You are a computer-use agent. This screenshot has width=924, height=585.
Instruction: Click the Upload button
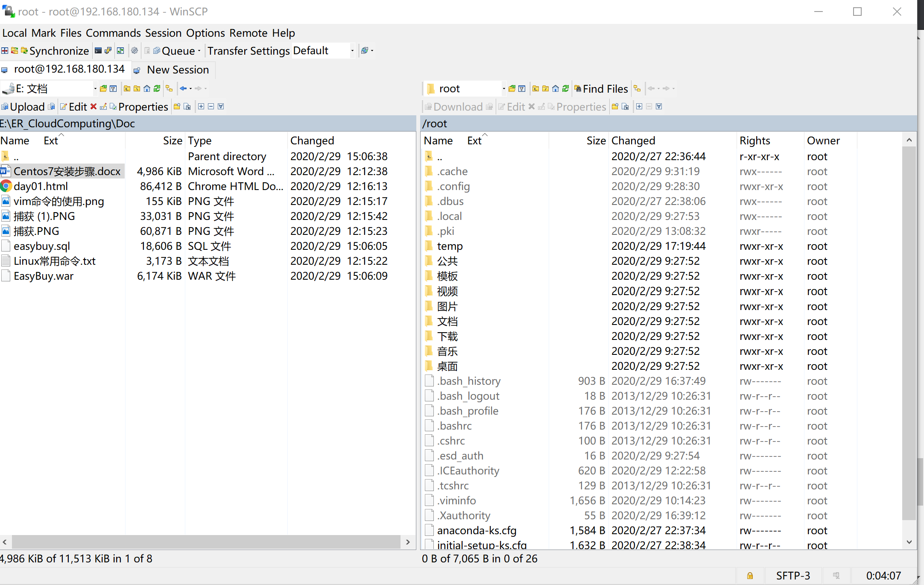click(27, 106)
